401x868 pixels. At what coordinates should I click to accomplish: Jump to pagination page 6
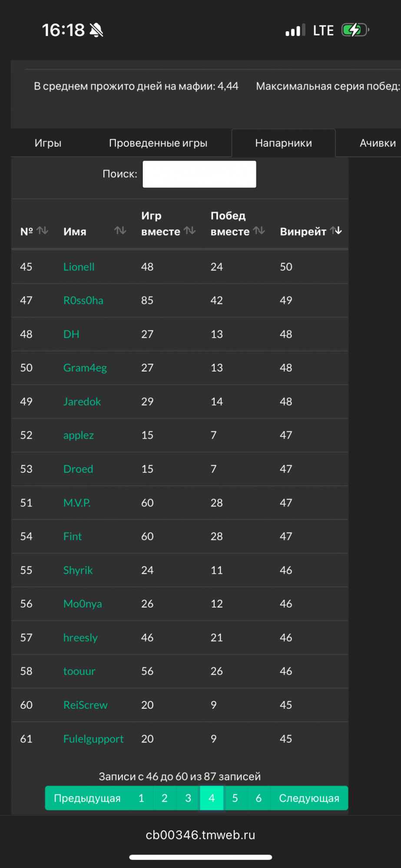point(258,798)
